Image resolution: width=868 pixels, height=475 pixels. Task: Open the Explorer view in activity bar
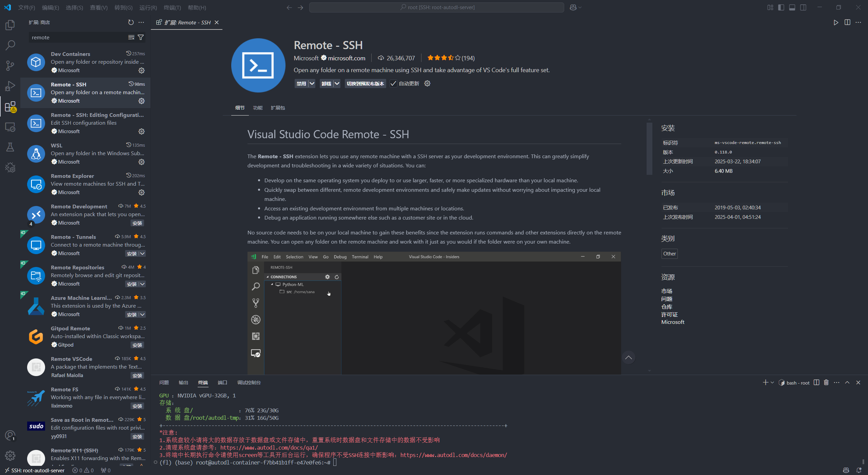(x=10, y=25)
